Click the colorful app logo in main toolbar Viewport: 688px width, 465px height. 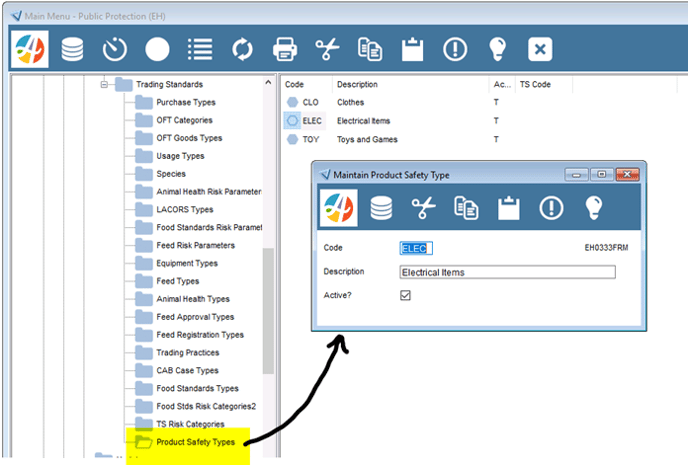[29, 49]
